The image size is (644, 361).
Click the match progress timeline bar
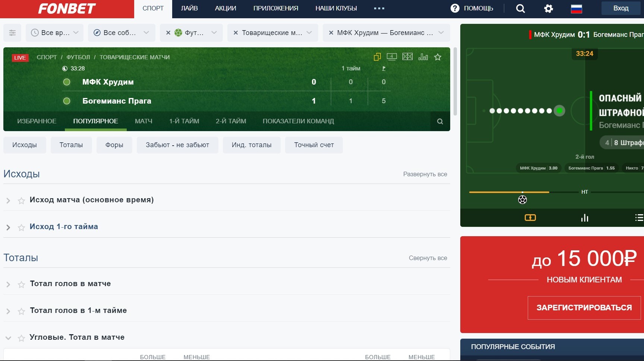pos(556,192)
